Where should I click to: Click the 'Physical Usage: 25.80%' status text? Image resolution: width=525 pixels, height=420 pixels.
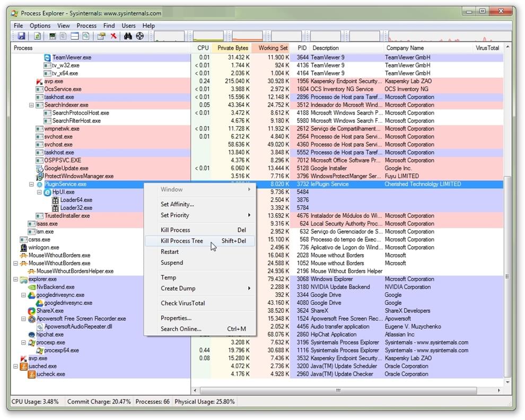coord(205,401)
